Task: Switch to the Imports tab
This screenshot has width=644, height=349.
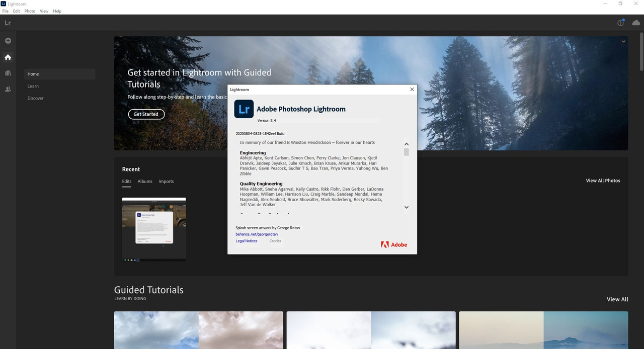Action: coord(166,182)
